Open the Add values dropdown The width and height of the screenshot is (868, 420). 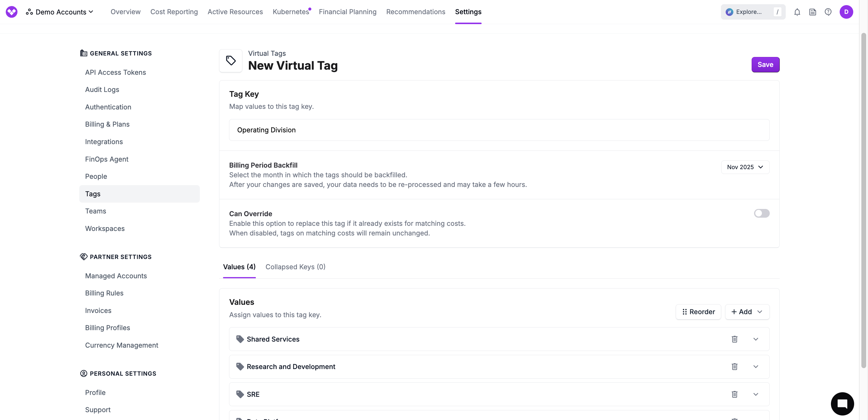tap(747, 312)
